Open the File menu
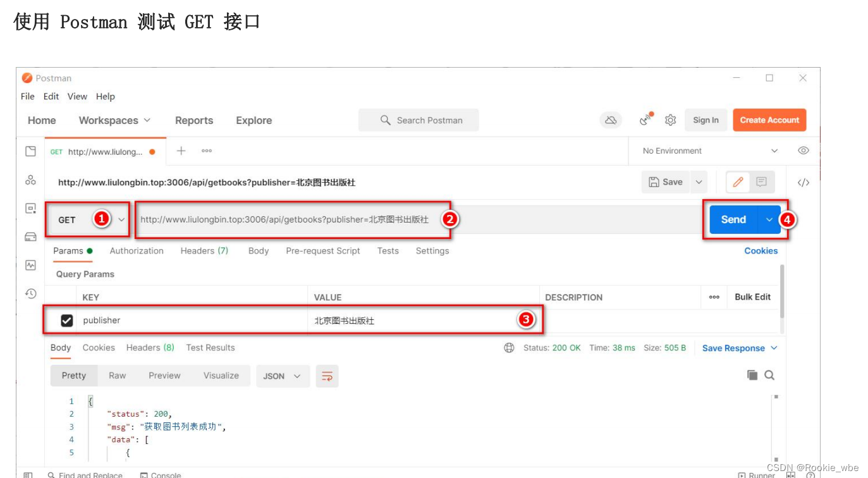 coord(28,97)
